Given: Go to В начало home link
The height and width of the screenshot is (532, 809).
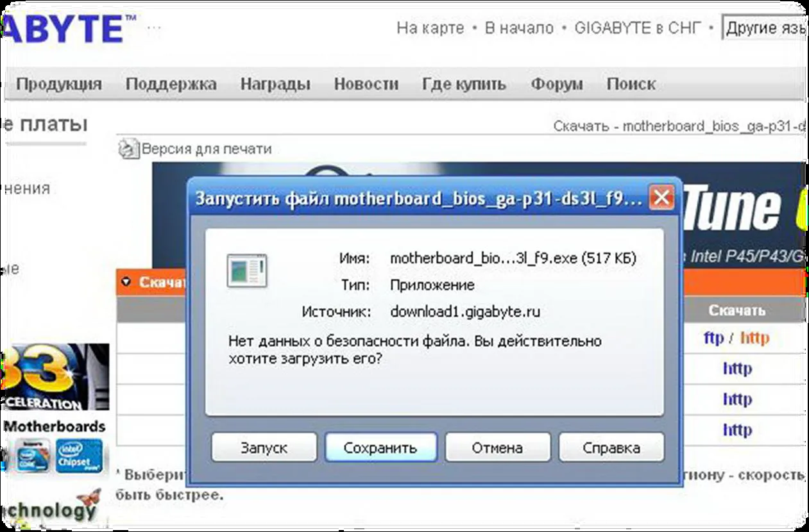Looking at the screenshot, I should (x=519, y=28).
